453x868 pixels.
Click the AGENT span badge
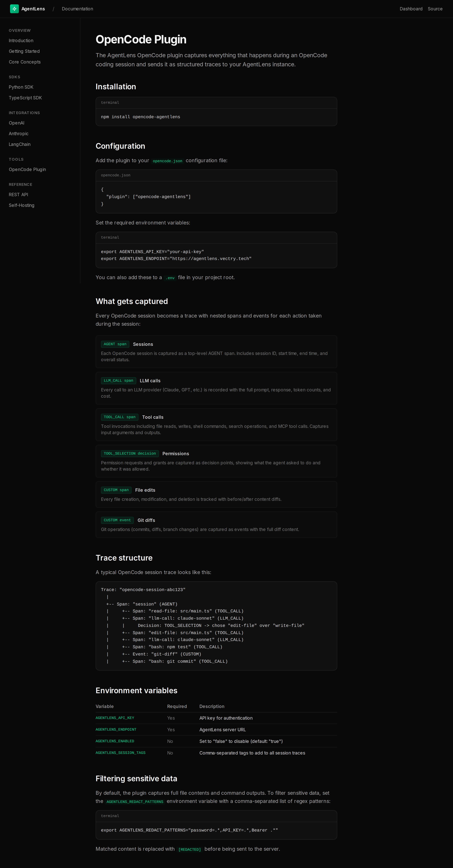pyautogui.click(x=115, y=344)
